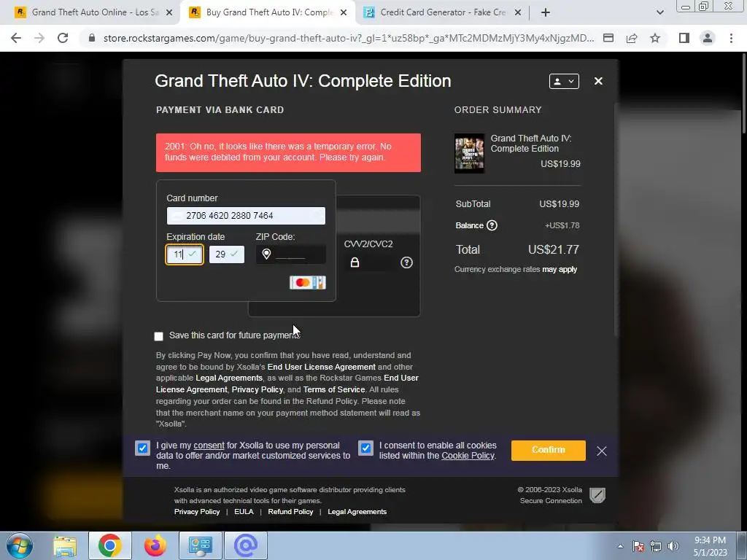Image resolution: width=747 pixels, height=560 pixels.
Task: Open a new browser tab
Action: [546, 12]
